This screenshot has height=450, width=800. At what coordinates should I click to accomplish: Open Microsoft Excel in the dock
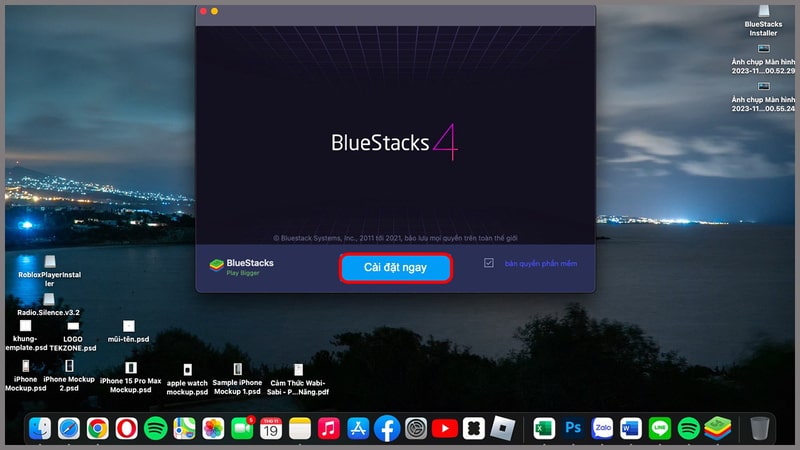pos(544,428)
